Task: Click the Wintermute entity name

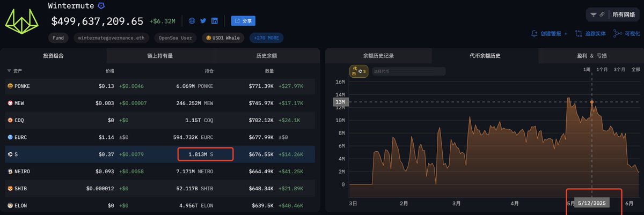Action: (71, 6)
